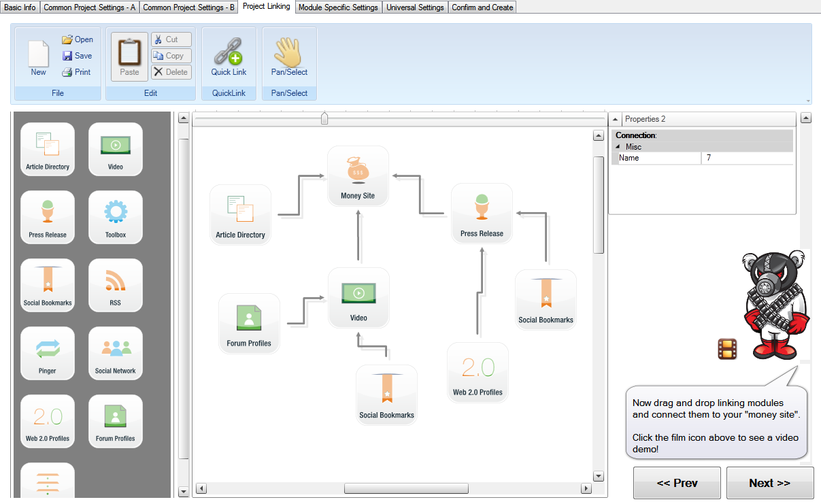Select the Article Directory node on the diagram canvas
Screen dimensions: 821x504
[x=240, y=215]
